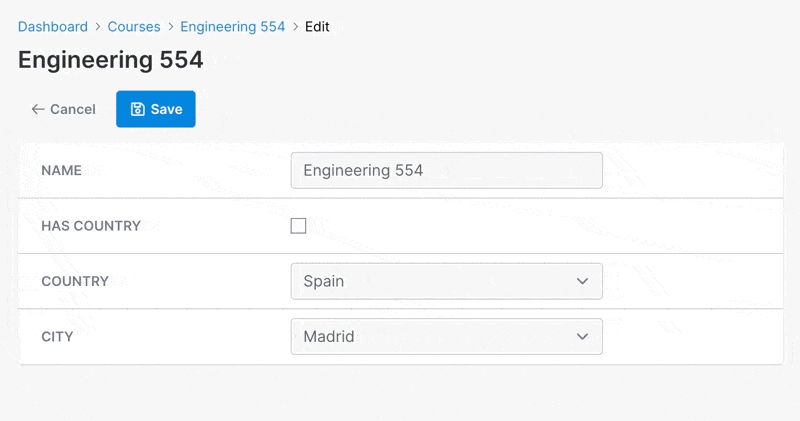The height and width of the screenshot is (421, 800).
Task: Open the City select via its down arrow
Action: 582,337
